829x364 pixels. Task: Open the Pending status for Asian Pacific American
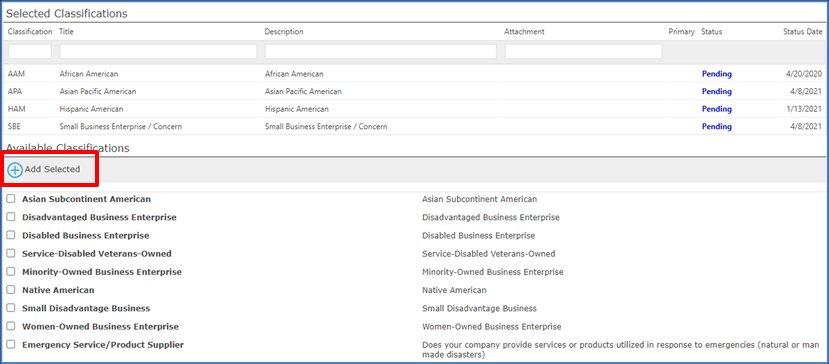point(716,92)
